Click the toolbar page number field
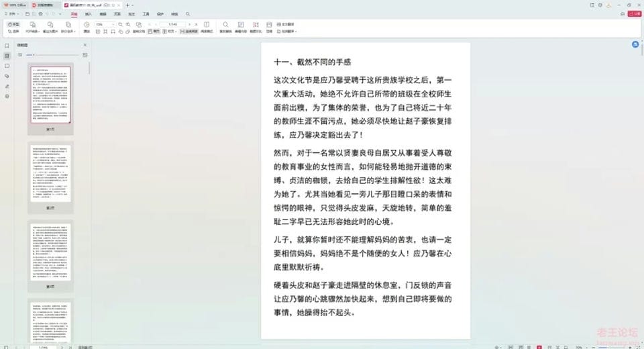Viewport: 644px width, 349px height. point(173,25)
